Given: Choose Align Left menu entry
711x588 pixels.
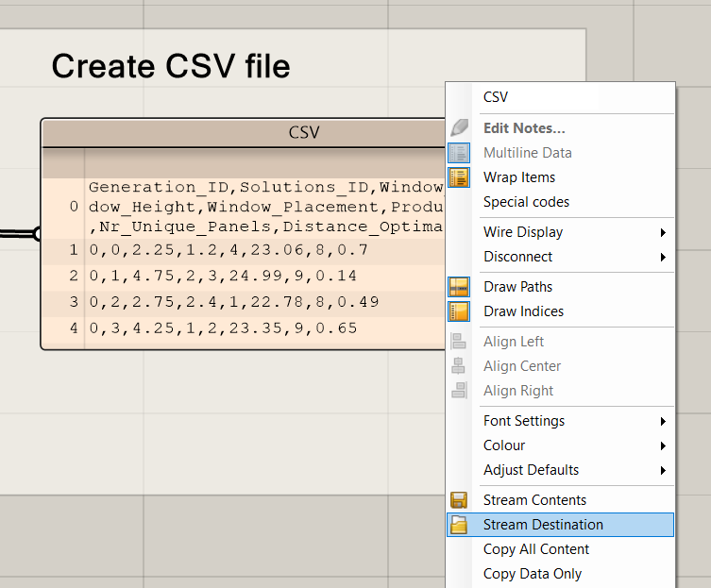Looking at the screenshot, I should 561,342.
